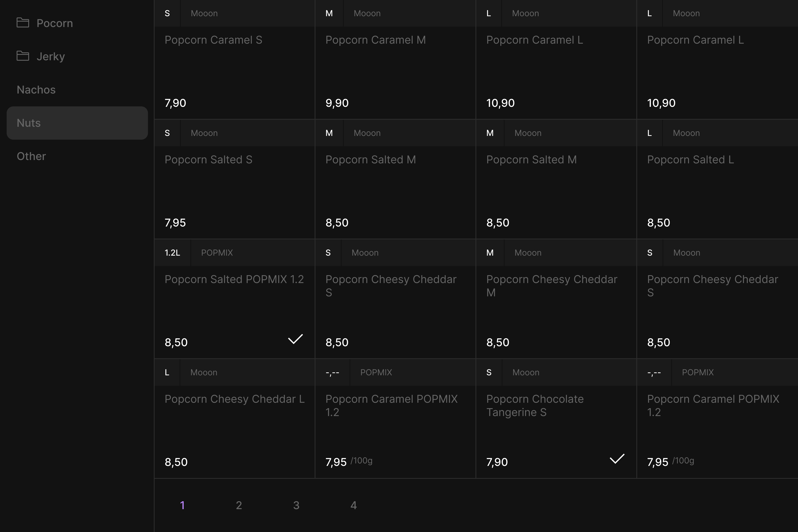Go to page 2
This screenshot has width=798, height=532.
pos(239,505)
